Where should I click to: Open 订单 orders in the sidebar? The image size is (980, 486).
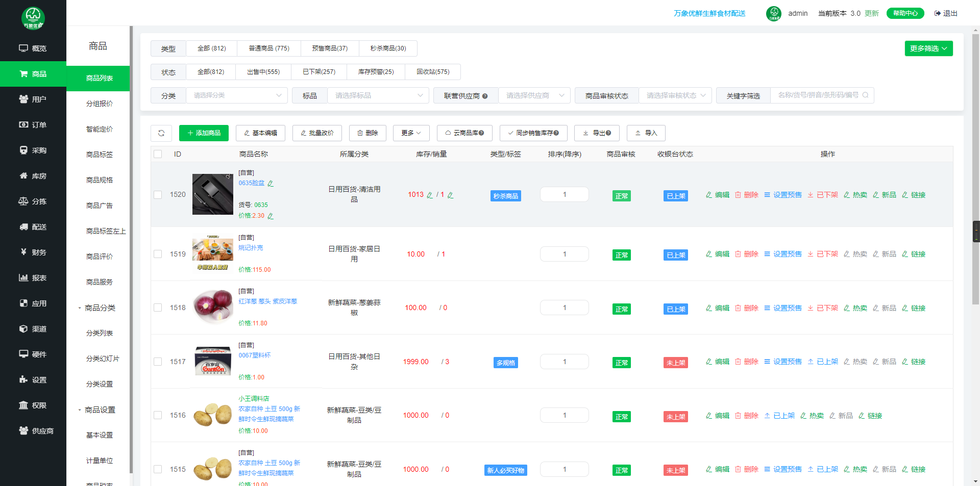point(33,125)
